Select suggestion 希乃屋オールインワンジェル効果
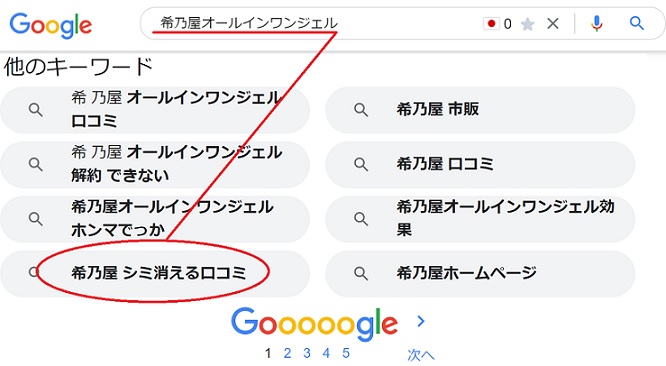The height and width of the screenshot is (366, 666). click(x=480, y=219)
